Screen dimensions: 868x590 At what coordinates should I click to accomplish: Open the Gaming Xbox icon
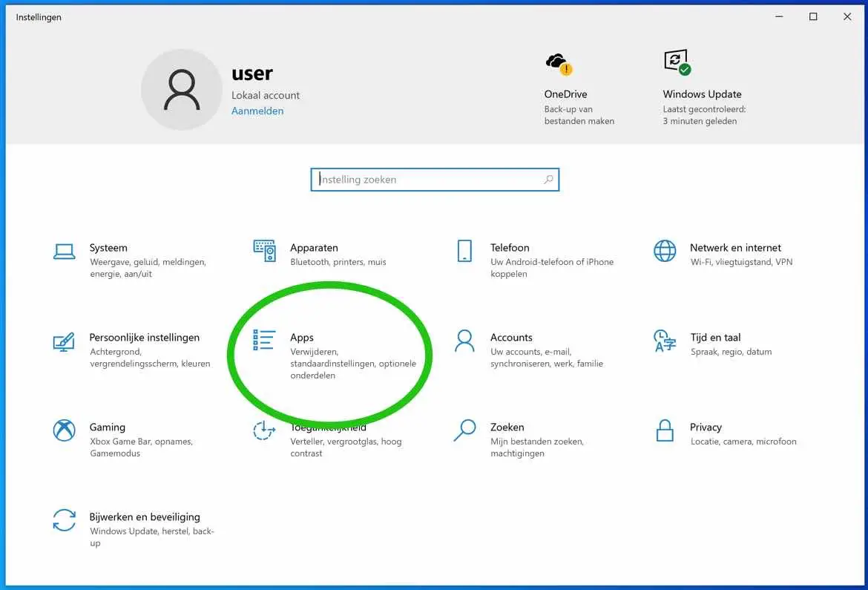[65, 430]
